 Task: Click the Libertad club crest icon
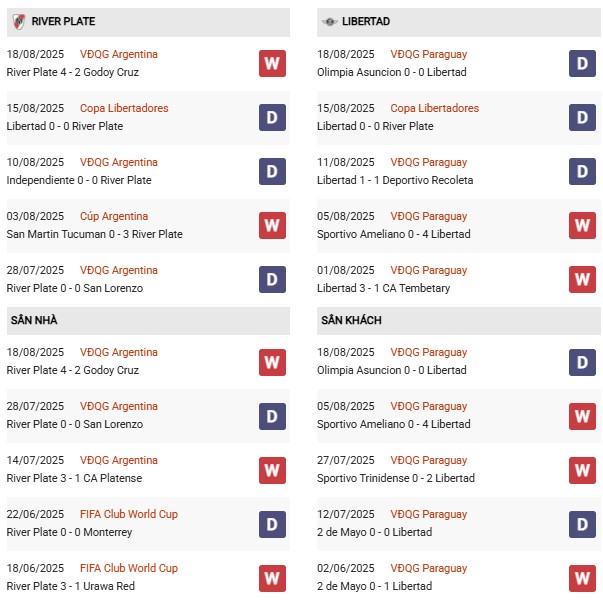pos(329,21)
